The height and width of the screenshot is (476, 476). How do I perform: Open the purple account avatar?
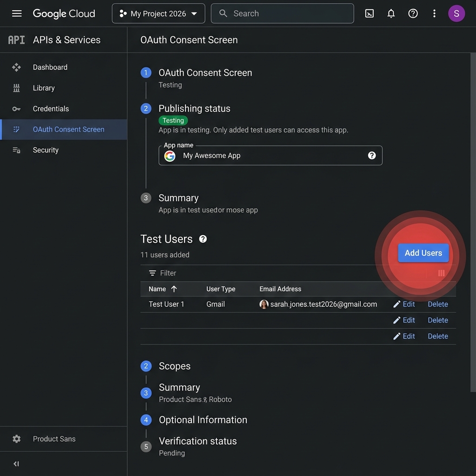tap(456, 13)
